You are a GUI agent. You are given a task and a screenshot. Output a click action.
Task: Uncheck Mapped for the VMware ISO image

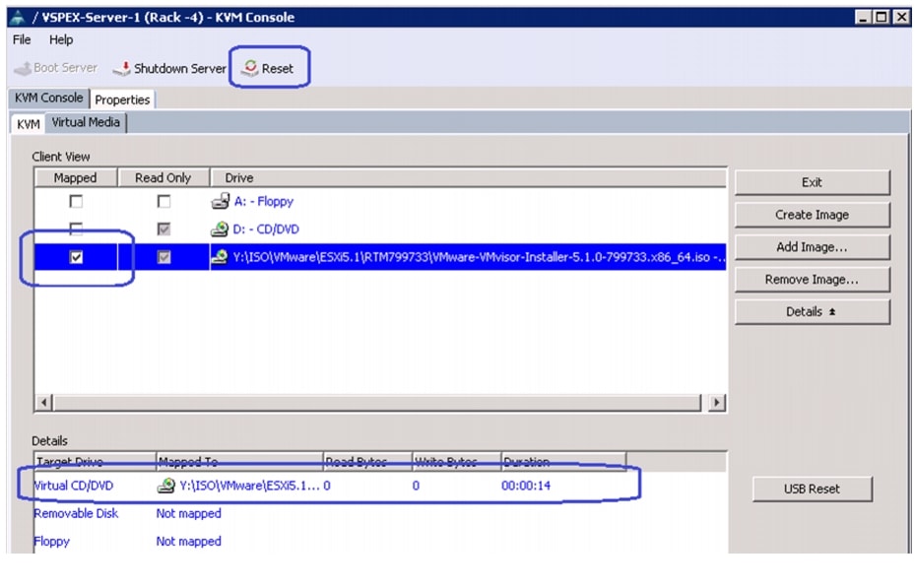tap(76, 257)
